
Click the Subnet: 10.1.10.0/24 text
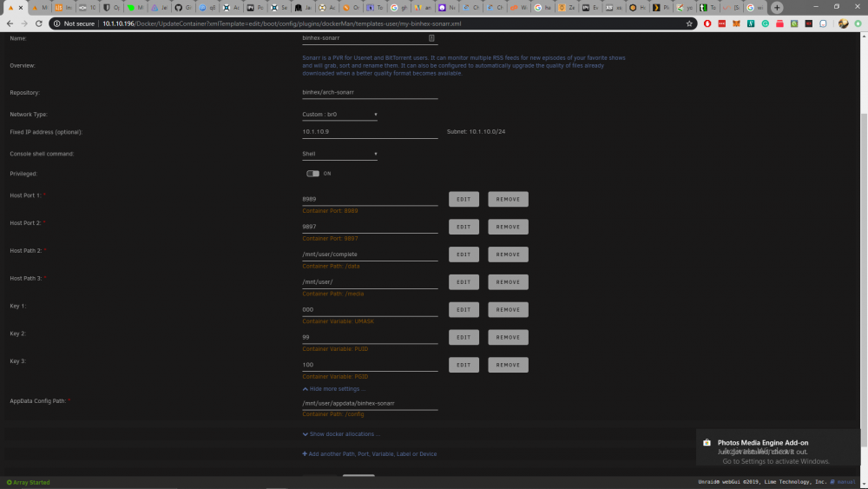pyautogui.click(x=476, y=132)
